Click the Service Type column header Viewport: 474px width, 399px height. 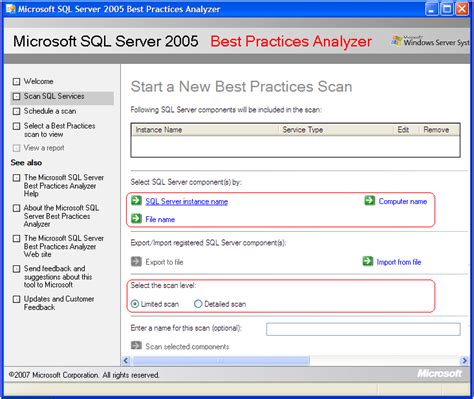pyautogui.click(x=336, y=130)
